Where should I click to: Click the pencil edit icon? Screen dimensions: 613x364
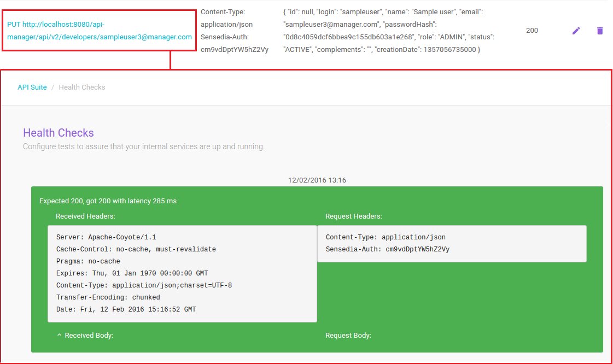pos(576,31)
